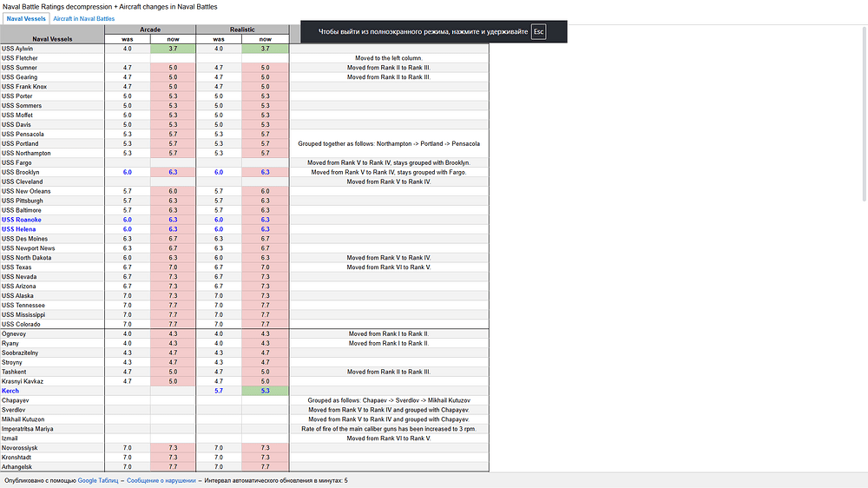Click the Ryany name cell

point(52,344)
